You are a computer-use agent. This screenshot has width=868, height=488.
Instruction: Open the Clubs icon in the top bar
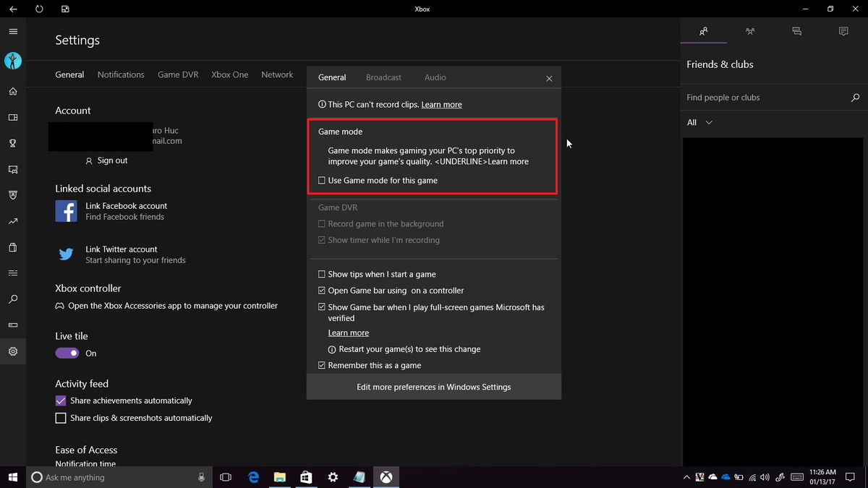coord(750,31)
